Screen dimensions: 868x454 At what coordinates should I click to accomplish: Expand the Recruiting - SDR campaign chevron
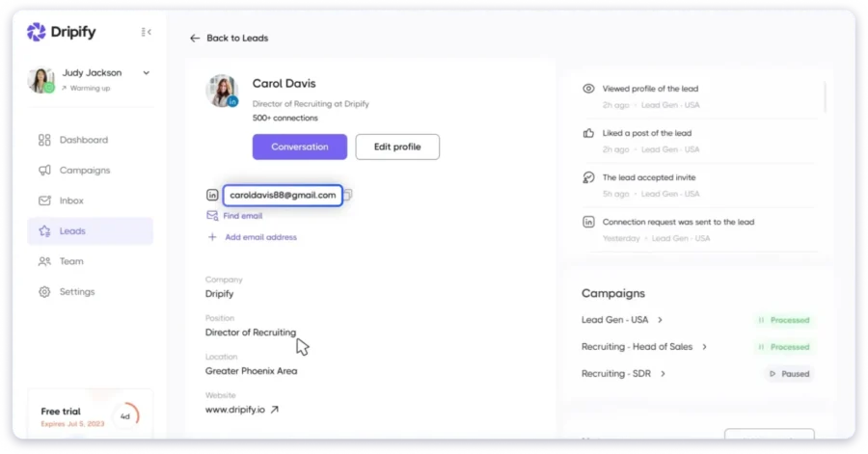tap(663, 374)
